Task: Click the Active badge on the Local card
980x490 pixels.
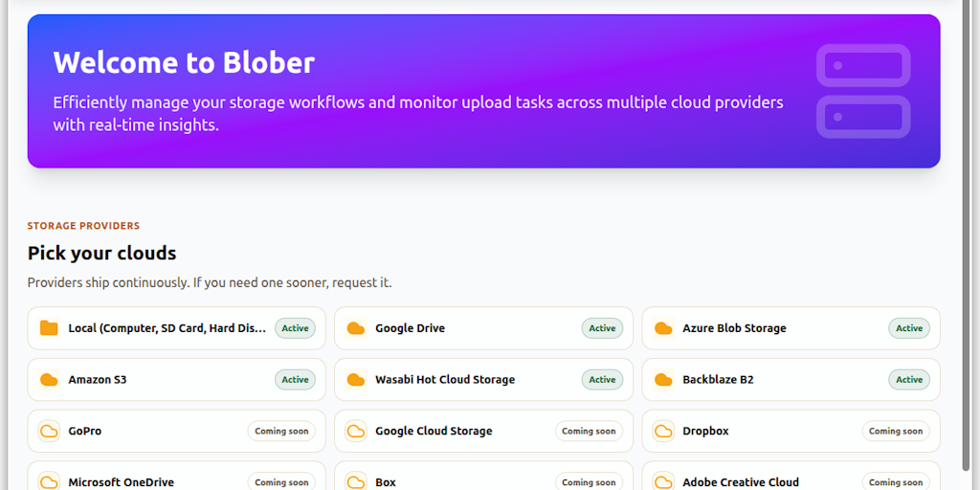Action: pyautogui.click(x=295, y=328)
